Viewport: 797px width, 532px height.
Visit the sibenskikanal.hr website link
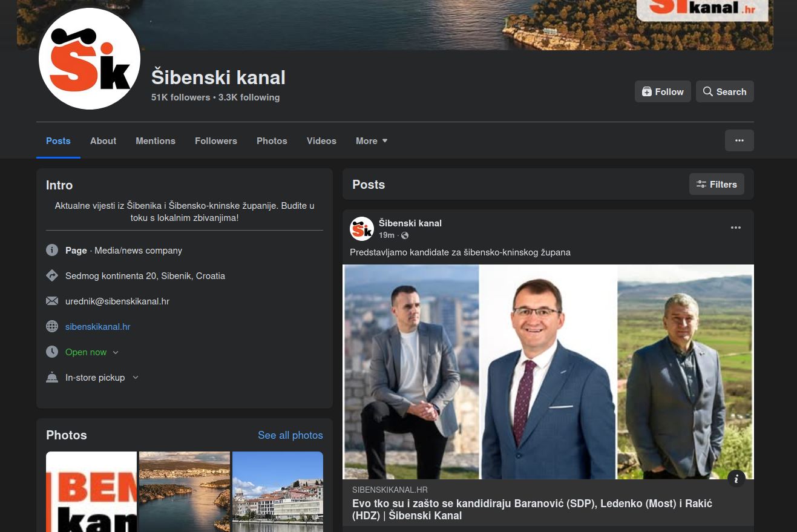(98, 327)
